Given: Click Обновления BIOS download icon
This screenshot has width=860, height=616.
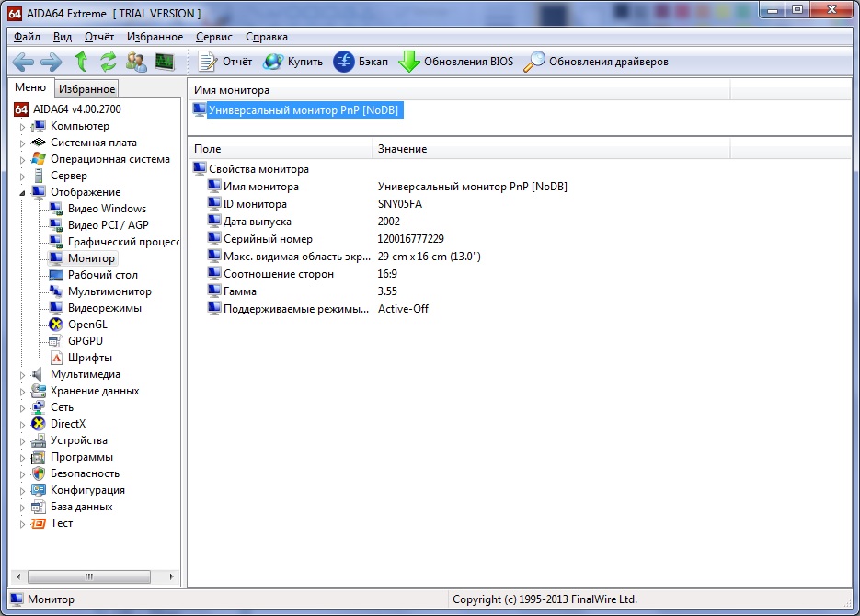Looking at the screenshot, I should (x=408, y=62).
